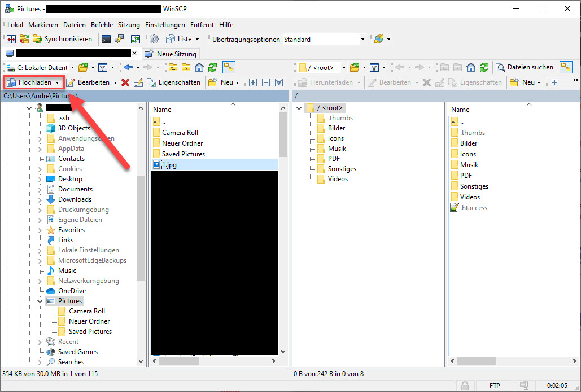Click the local Bearbeiten edit button
The image size is (581, 392).
click(89, 82)
